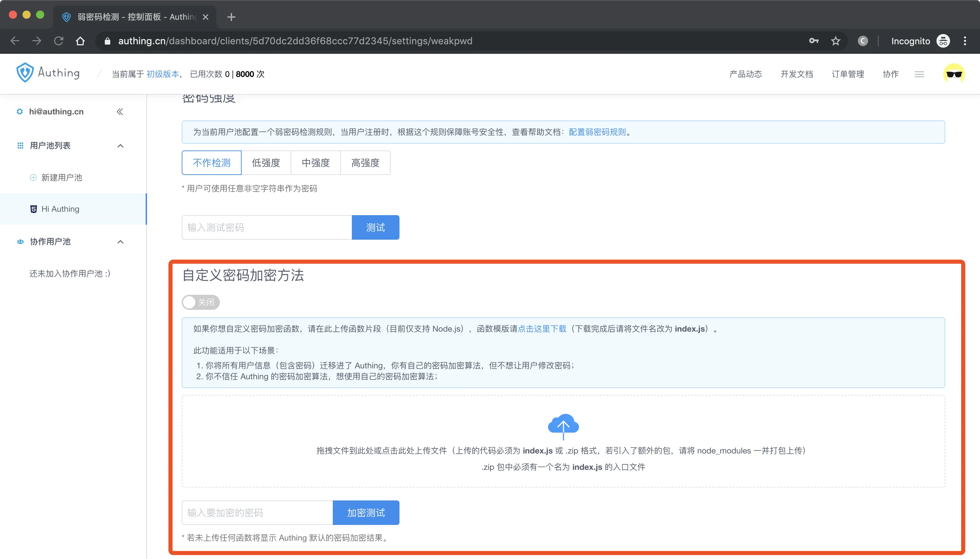Click the Authing shield logo
Viewport: 980px width, 559px height.
click(25, 73)
